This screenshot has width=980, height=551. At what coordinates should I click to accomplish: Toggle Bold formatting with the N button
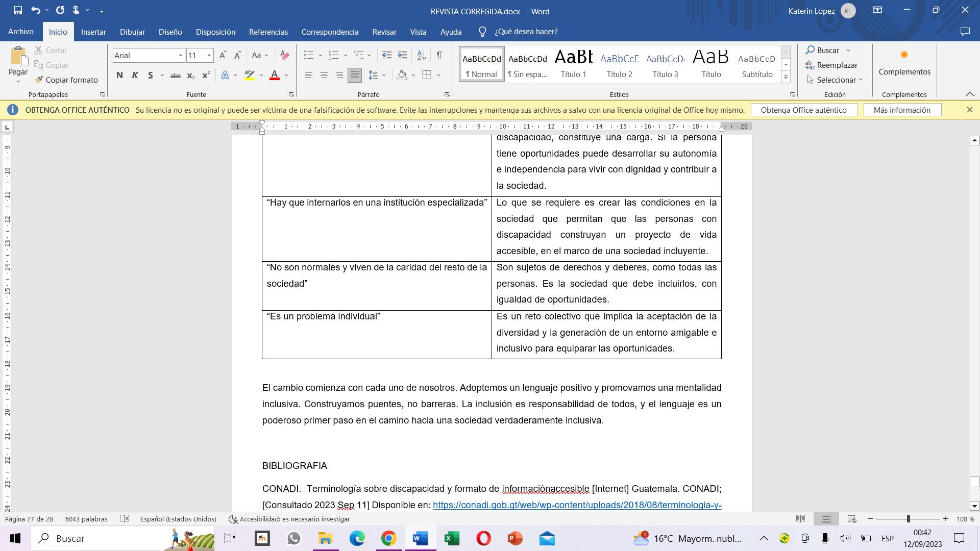(x=119, y=75)
